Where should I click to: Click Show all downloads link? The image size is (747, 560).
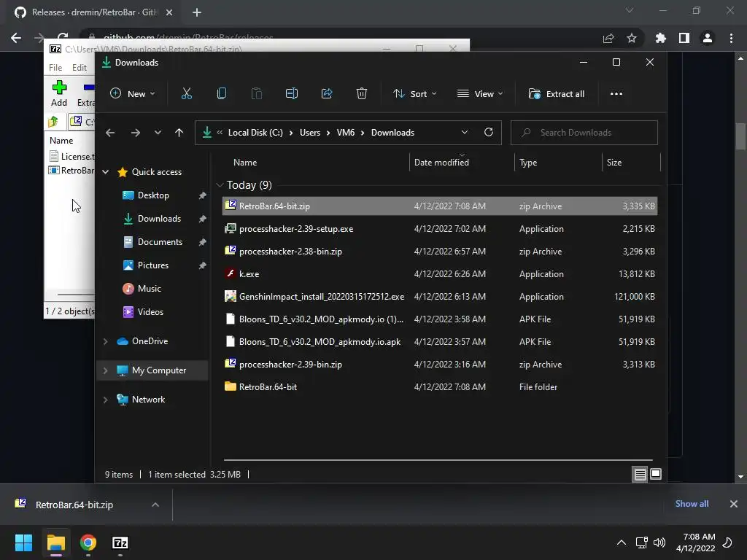click(692, 504)
